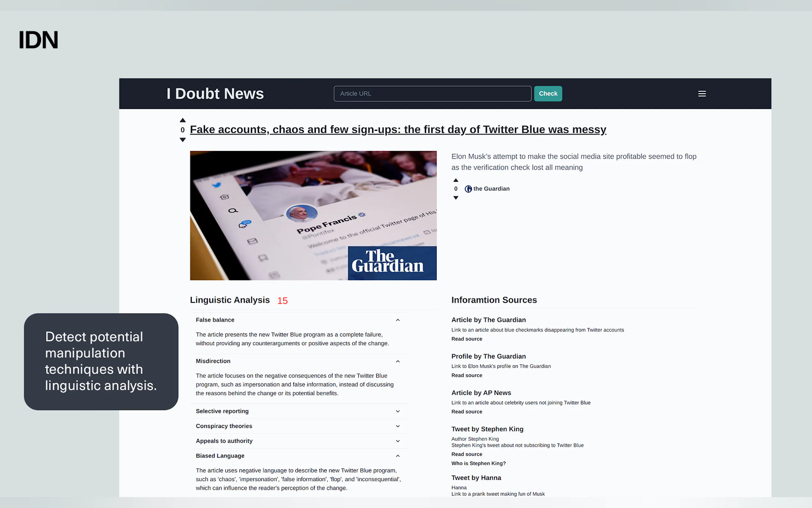Downvote the Guardian source

click(456, 198)
